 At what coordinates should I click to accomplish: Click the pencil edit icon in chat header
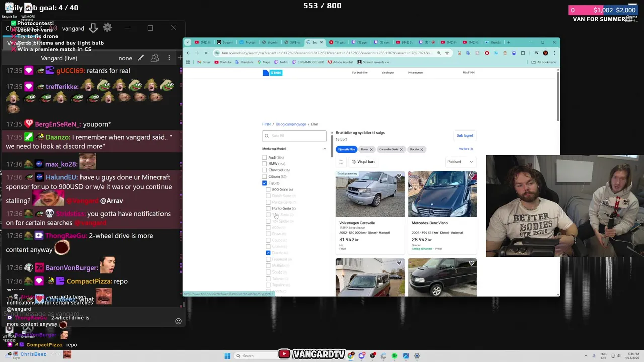[141, 58]
